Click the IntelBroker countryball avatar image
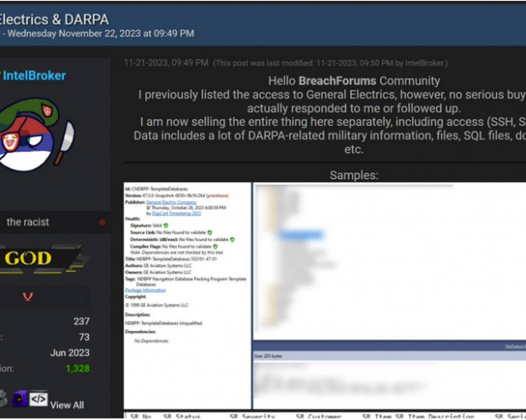526x420 pixels. (37, 135)
